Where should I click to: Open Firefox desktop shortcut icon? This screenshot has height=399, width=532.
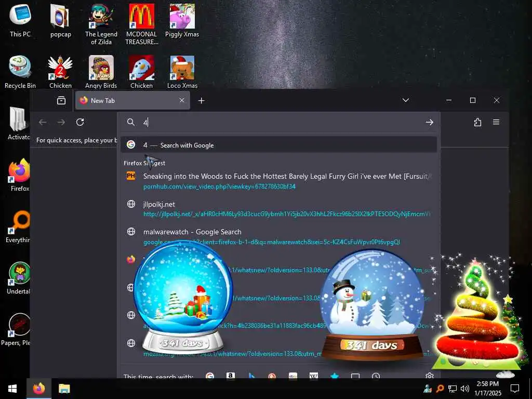point(19,175)
